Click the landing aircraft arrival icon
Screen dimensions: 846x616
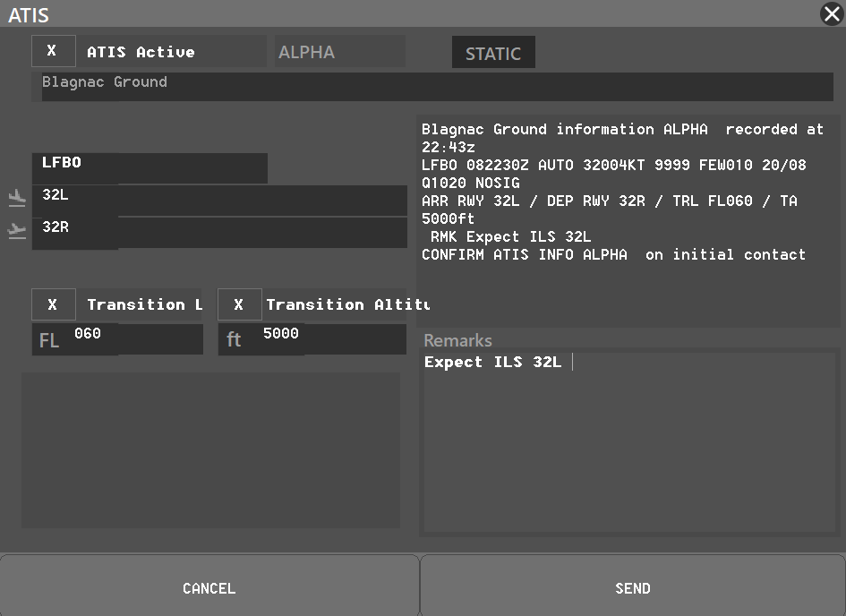coord(17,199)
